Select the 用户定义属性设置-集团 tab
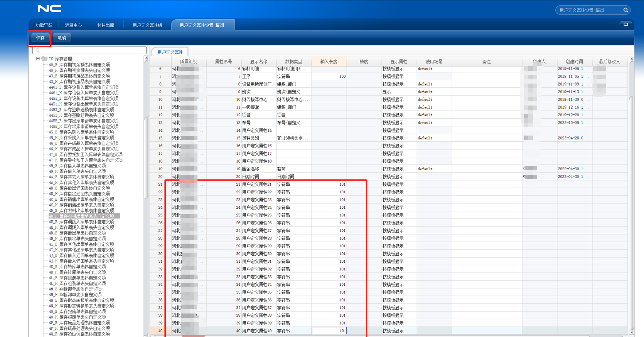The image size is (644, 337). (x=202, y=25)
